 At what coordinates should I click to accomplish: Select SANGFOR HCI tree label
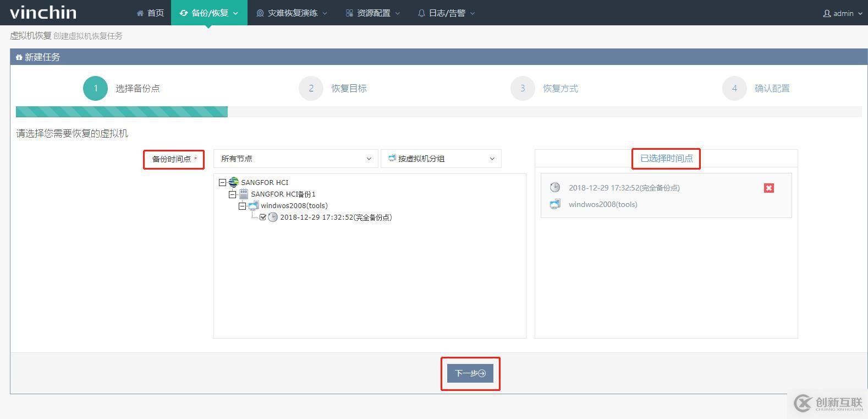point(265,183)
